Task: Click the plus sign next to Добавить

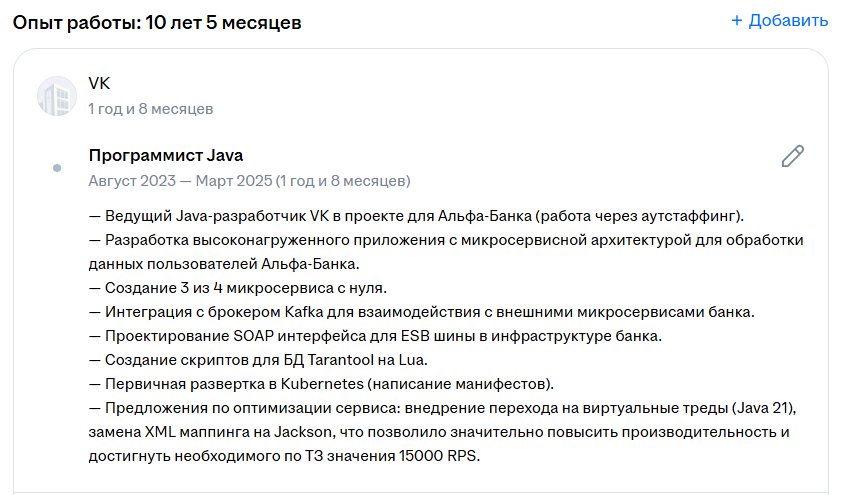Action: (736, 21)
